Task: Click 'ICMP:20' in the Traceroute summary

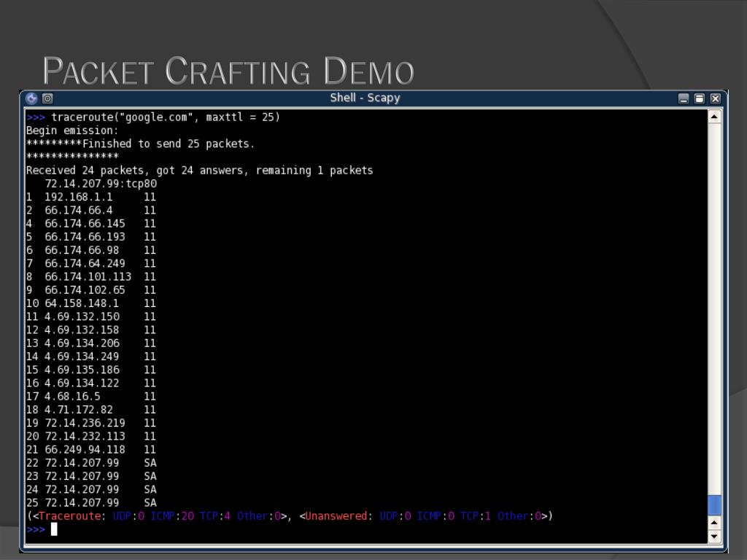Action: click(x=172, y=516)
